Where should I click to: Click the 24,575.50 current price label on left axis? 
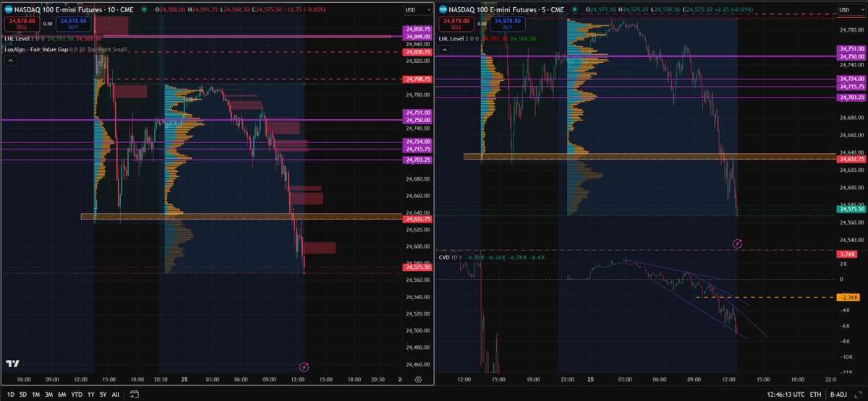[419, 267]
